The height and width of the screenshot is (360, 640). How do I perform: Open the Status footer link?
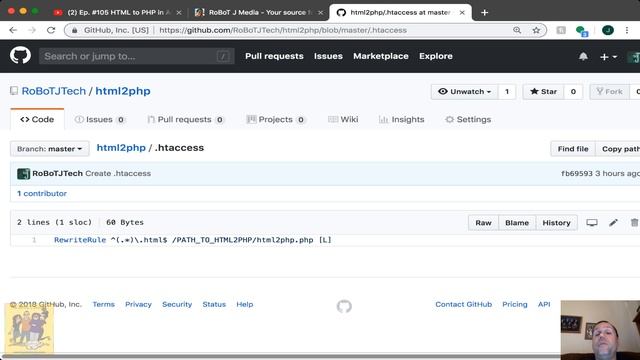[x=214, y=304]
